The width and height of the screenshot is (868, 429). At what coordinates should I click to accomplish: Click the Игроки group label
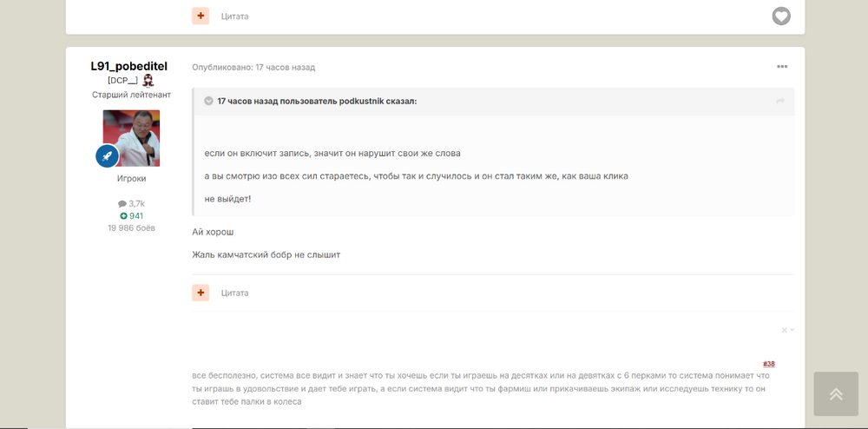coord(131,179)
